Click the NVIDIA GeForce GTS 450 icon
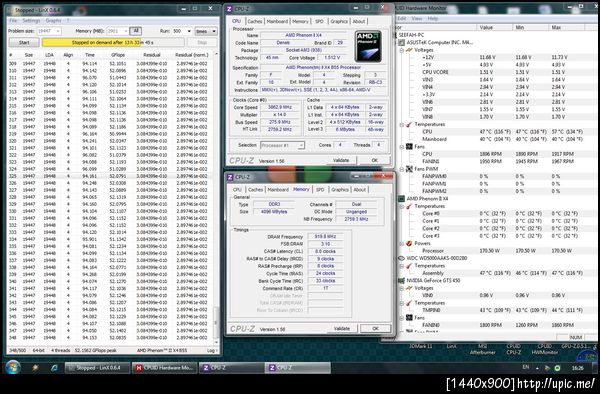 (401, 280)
